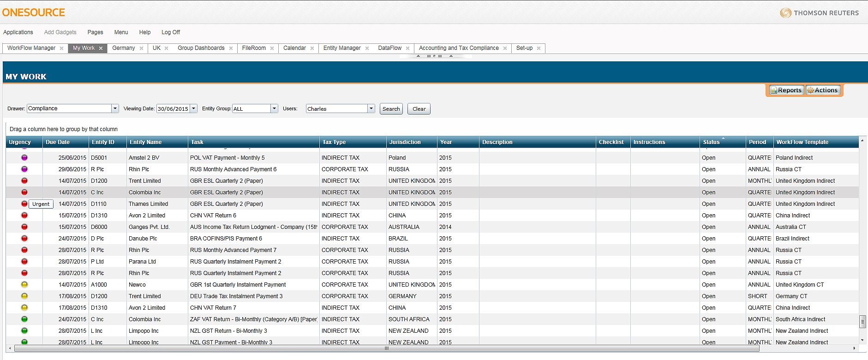Click red urgency dot for Trent Limited GBR ESL

tap(24, 181)
